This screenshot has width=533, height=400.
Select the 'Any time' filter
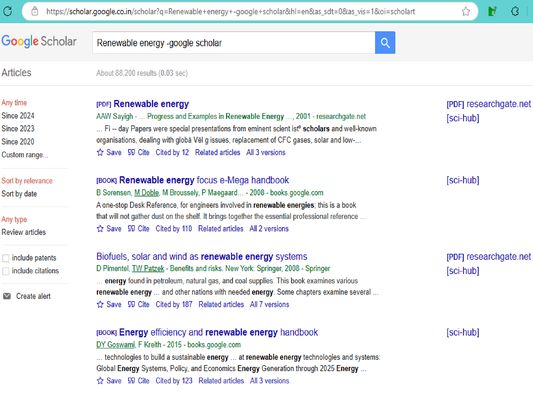pyautogui.click(x=14, y=103)
